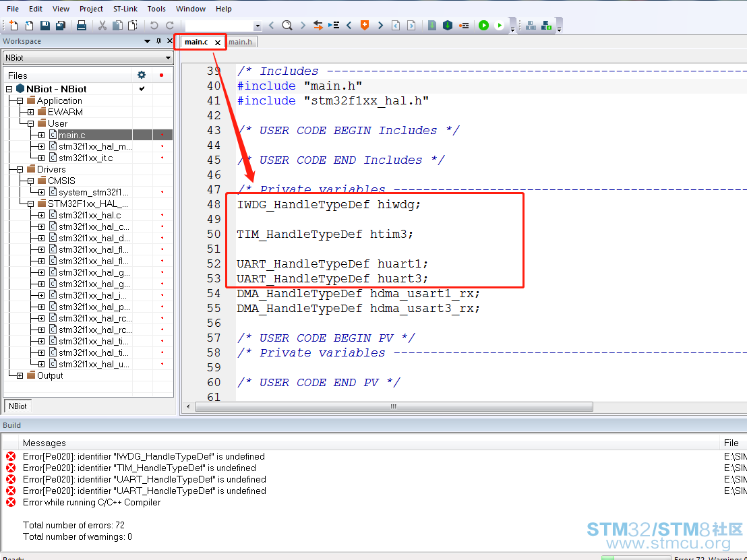Screen dimensions: 747x560
Task: Open the NBiot configuration dropdown
Action: coord(168,58)
